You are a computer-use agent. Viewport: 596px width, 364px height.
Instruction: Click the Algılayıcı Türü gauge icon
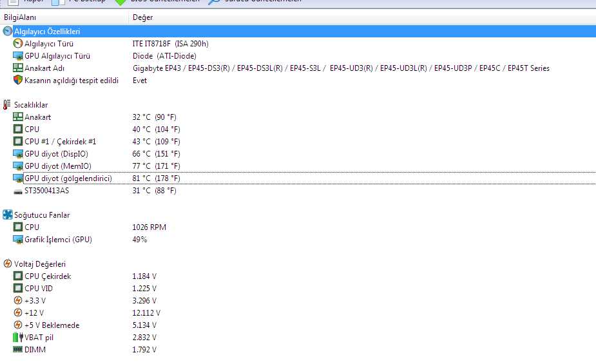tap(18, 44)
